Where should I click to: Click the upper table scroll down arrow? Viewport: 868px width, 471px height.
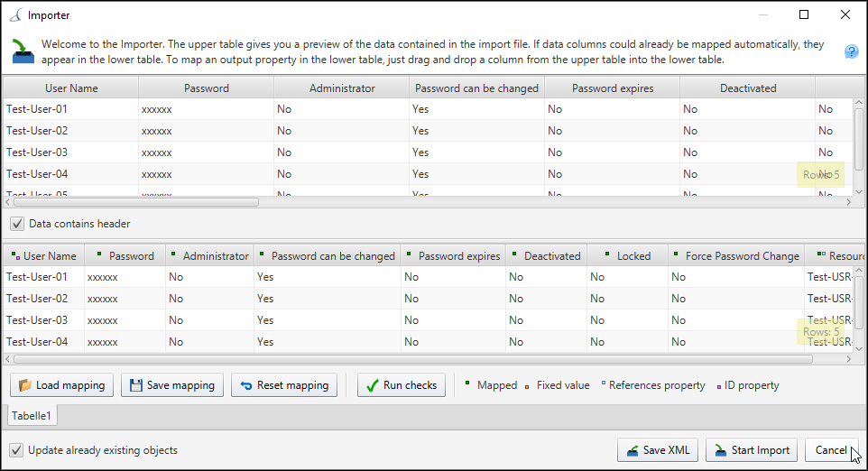859,191
